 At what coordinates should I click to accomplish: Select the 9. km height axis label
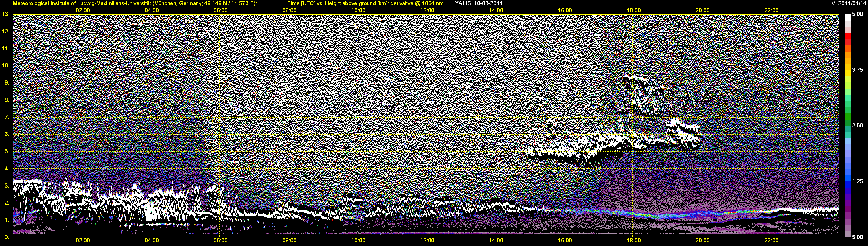click(7, 82)
